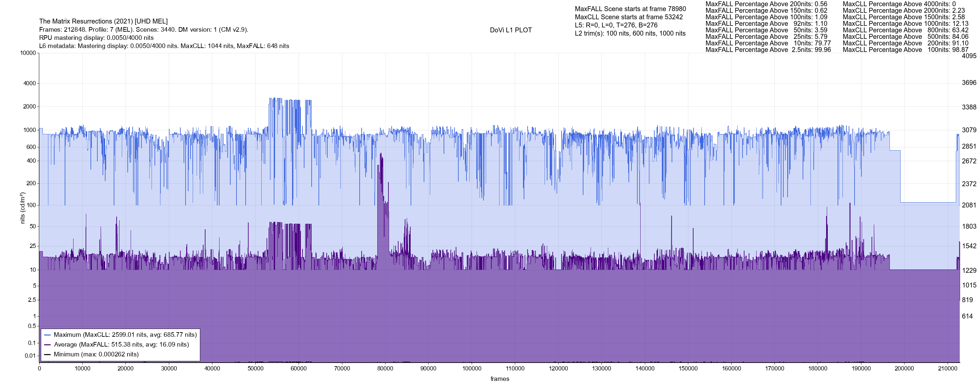
Task: Click the L2 trim(s) info line
Action: 630,34
